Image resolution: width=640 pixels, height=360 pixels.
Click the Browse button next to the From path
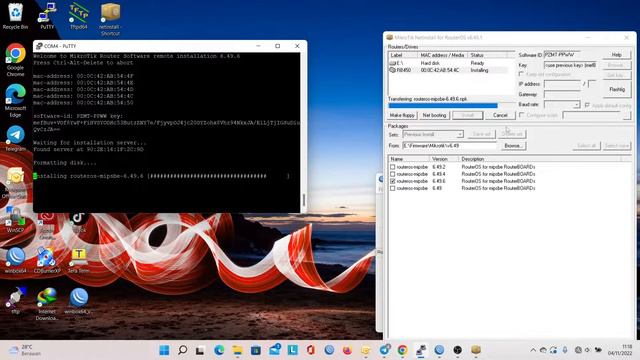[513, 146]
